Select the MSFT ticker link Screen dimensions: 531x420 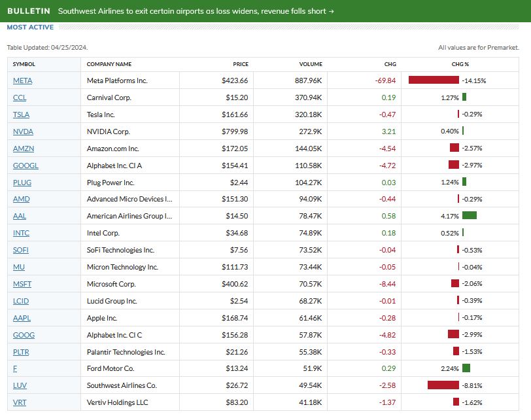[x=22, y=284]
